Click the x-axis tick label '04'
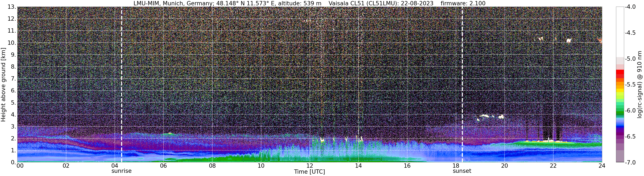 pos(115,166)
